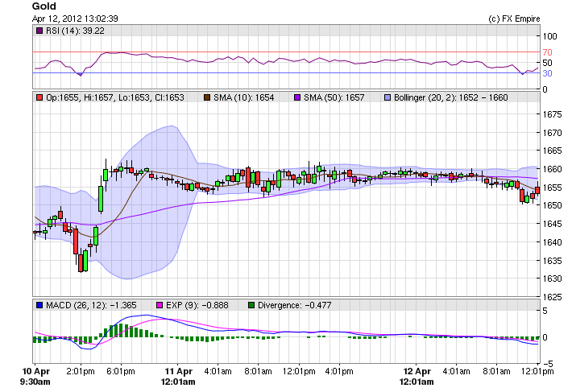Viewport: 572px width, 392px height.
Task: Click the RSI axis value '100'
Action: pyautogui.click(x=549, y=36)
